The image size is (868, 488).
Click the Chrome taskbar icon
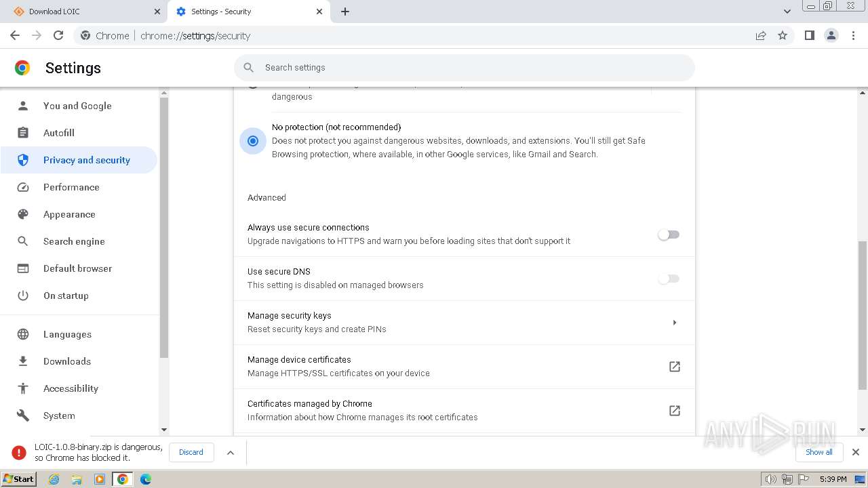coord(123,479)
